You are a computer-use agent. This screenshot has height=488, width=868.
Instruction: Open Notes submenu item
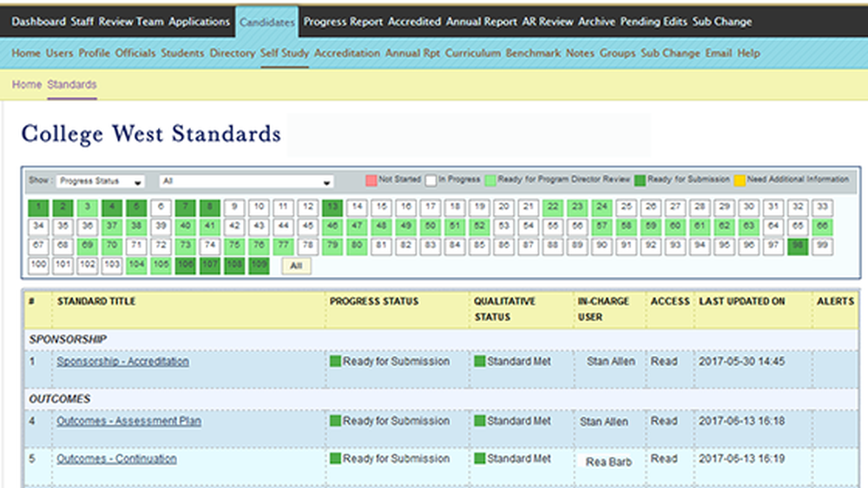click(x=580, y=53)
